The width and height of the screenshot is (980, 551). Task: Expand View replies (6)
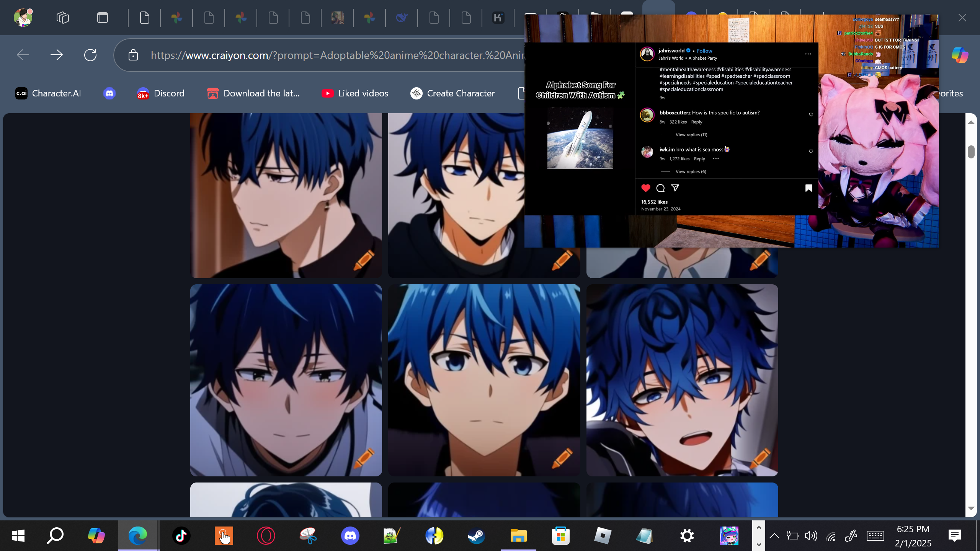click(691, 171)
